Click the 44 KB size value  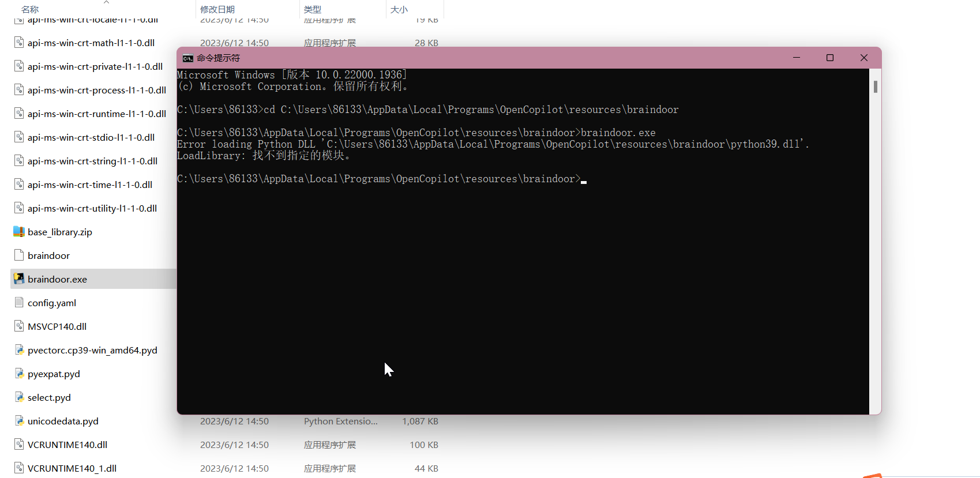426,469
